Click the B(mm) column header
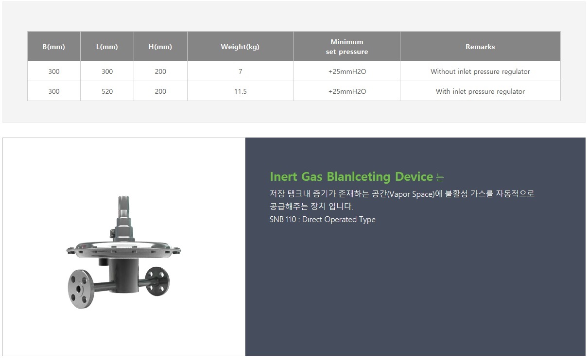 click(x=53, y=47)
